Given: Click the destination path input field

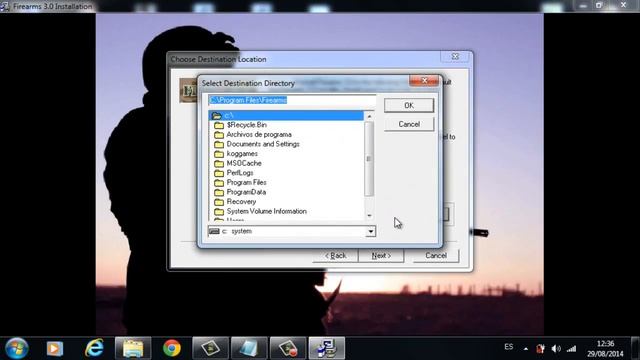Looking at the screenshot, I should click(x=291, y=100).
